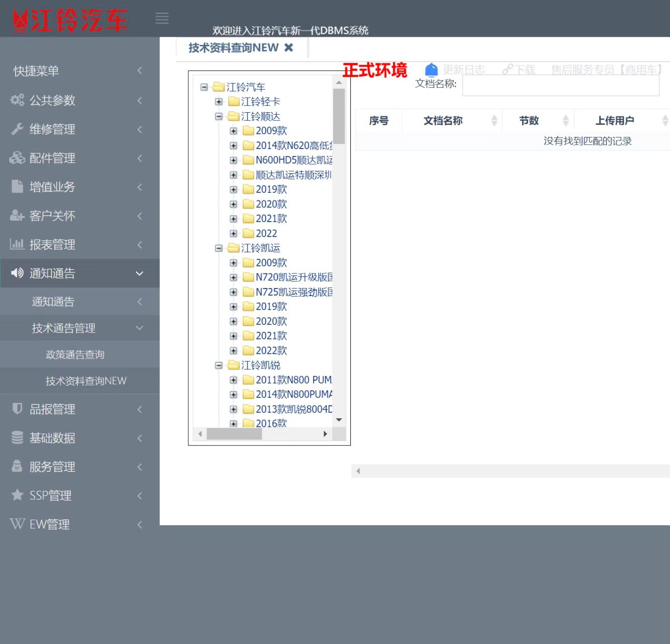
Task: Click the gears icon for 公共参数
Action: [x=18, y=100]
